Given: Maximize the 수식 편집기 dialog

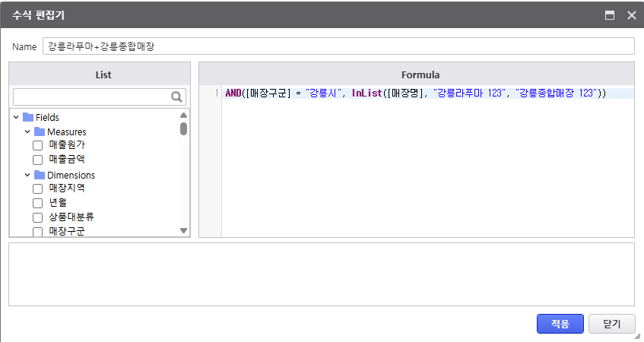Looking at the screenshot, I should [x=609, y=14].
